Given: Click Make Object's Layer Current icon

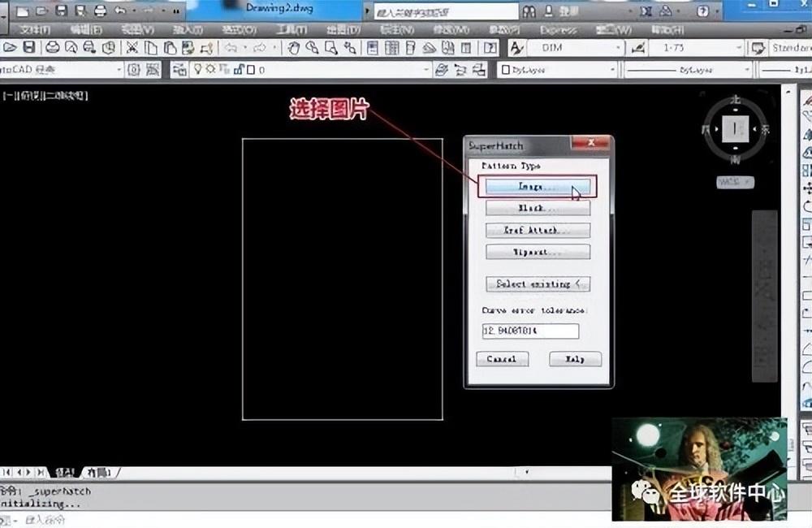Looking at the screenshot, I should (x=441, y=69).
